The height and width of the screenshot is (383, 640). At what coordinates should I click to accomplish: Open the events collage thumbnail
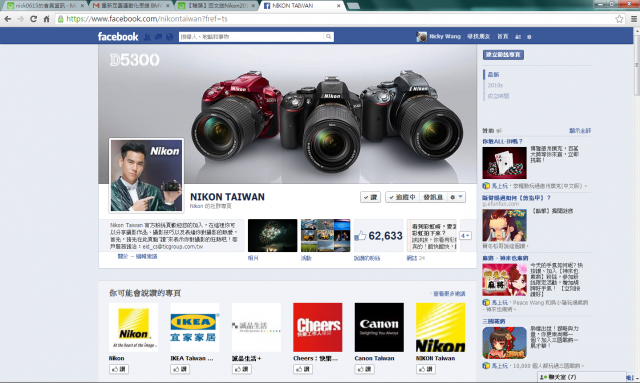325,236
